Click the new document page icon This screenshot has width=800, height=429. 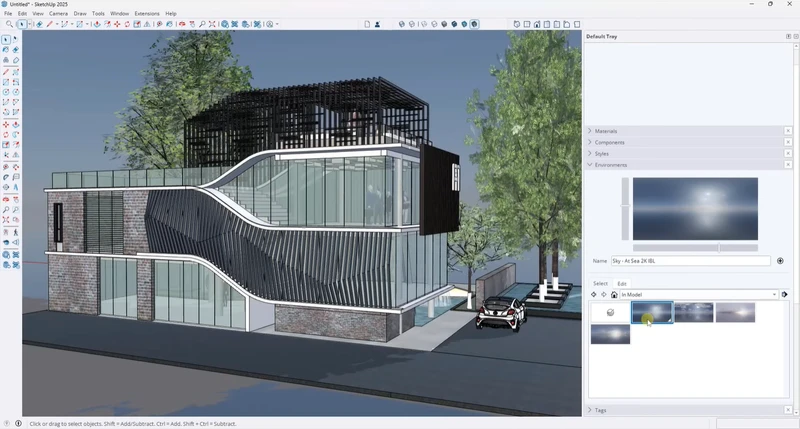[367, 24]
